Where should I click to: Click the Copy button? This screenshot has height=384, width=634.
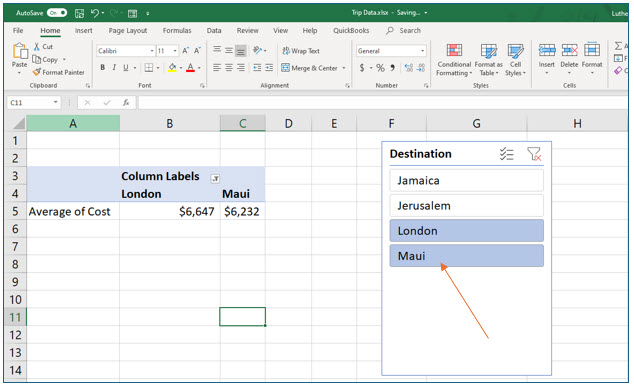click(x=45, y=59)
